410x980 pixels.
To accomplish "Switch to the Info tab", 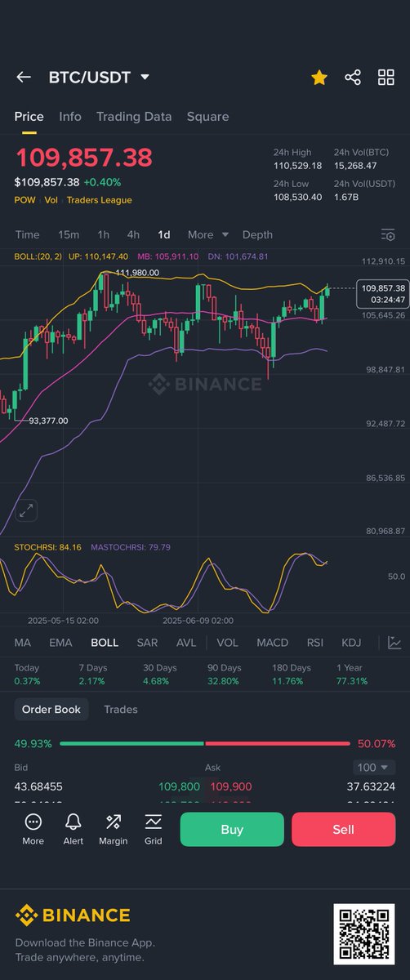I will [70, 117].
